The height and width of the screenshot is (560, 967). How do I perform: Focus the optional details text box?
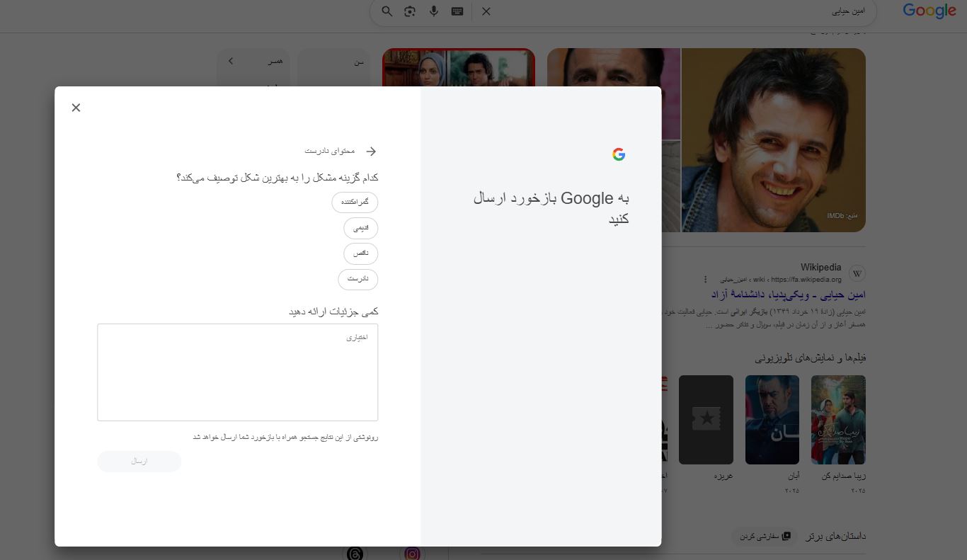(238, 372)
